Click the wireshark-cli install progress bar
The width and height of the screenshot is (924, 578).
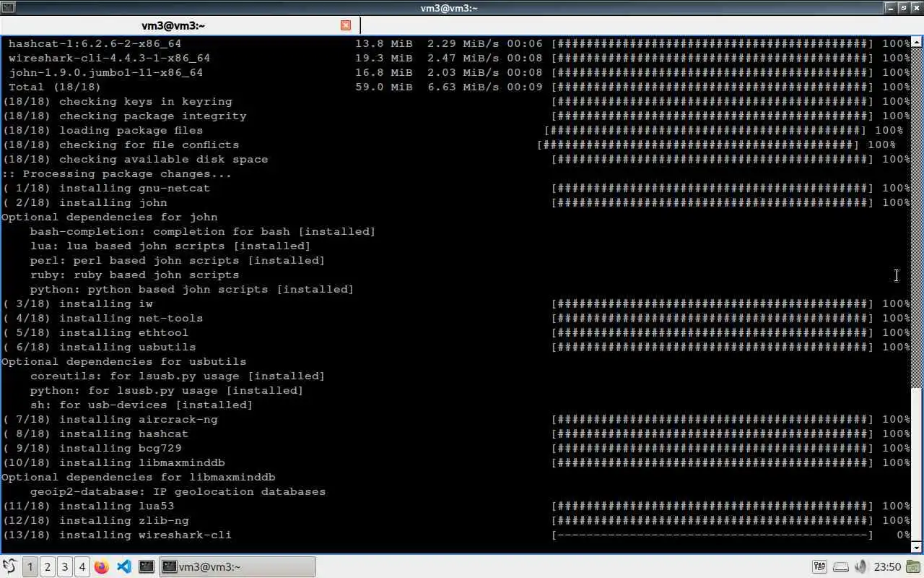pos(712,535)
